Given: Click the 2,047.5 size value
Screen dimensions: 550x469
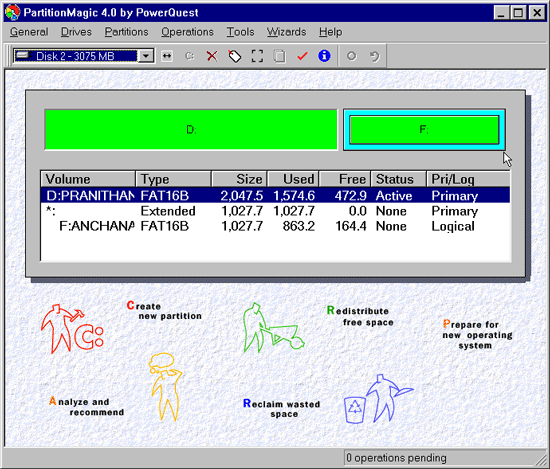Looking at the screenshot, I should 241,196.
